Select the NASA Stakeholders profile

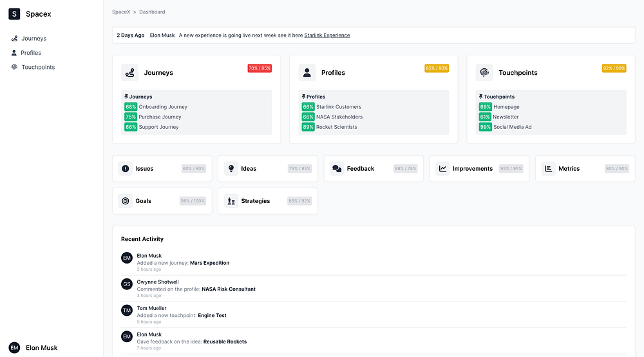pyautogui.click(x=339, y=117)
